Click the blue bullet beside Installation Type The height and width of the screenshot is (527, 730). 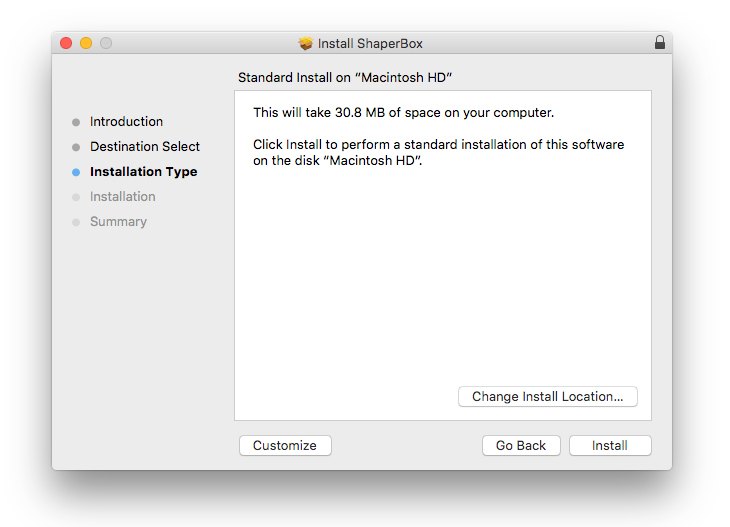(76, 172)
